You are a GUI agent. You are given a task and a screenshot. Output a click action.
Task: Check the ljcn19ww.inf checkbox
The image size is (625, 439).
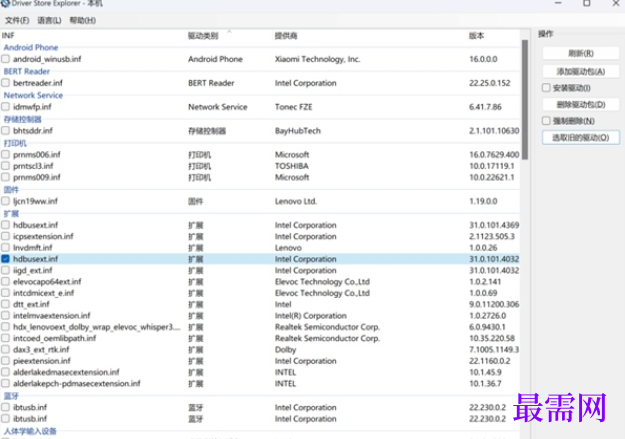[x=6, y=201]
